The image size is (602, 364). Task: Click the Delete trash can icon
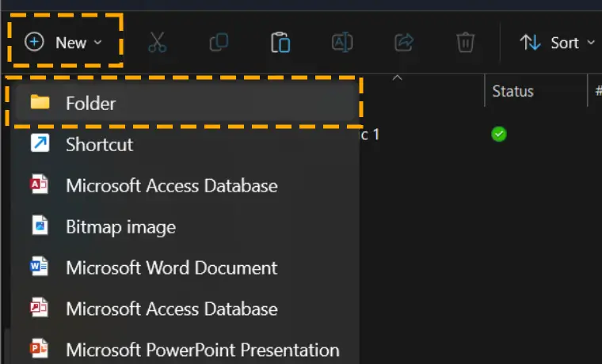click(465, 42)
